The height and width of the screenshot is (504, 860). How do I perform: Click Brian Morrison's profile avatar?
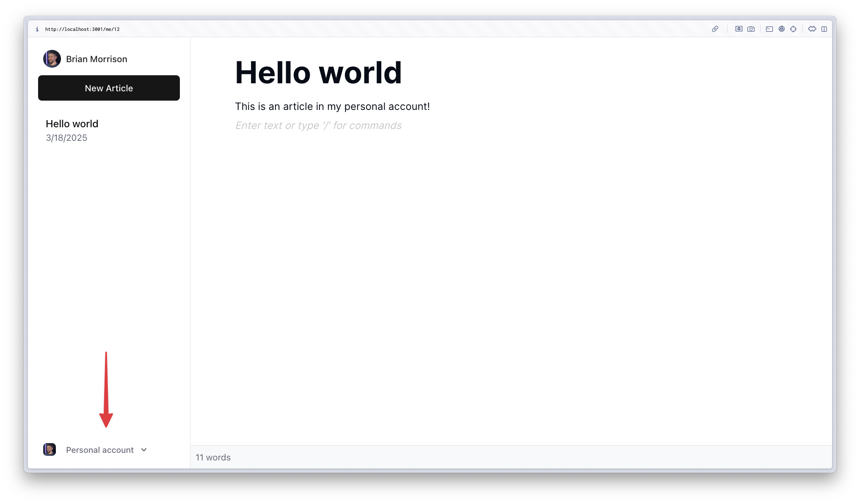[x=52, y=59]
